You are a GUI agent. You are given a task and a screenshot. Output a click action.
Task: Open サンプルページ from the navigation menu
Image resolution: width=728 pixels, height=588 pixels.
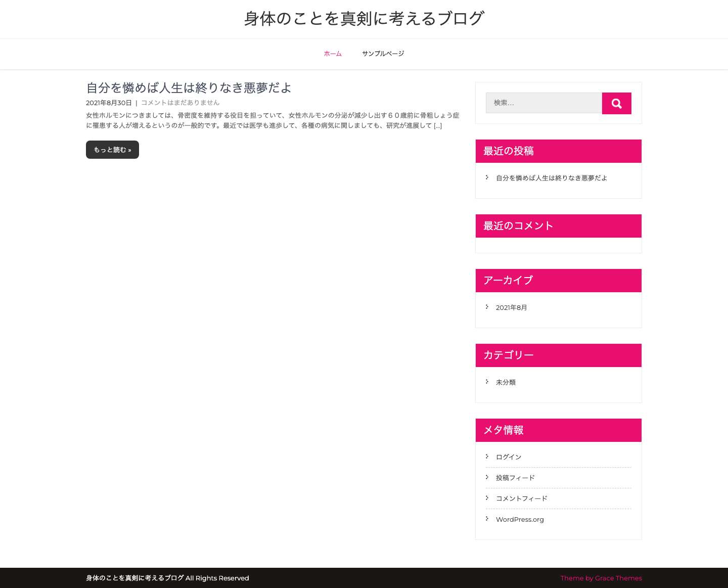tap(383, 54)
